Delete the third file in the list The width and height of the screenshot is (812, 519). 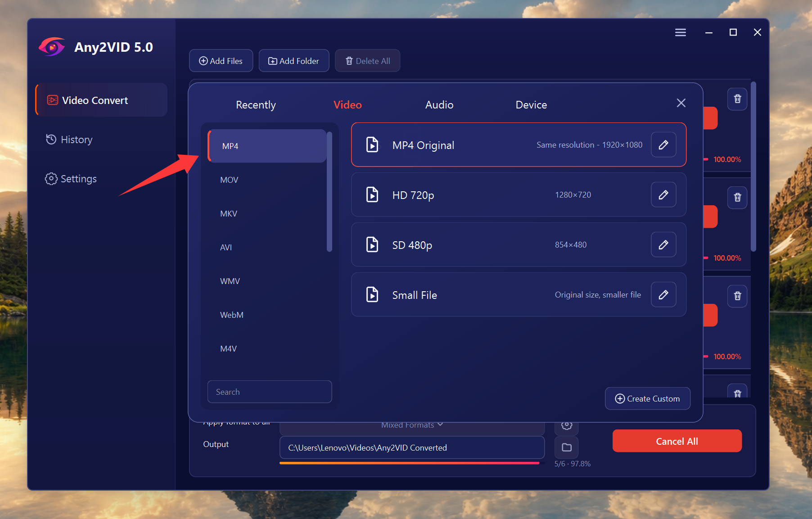pos(737,296)
